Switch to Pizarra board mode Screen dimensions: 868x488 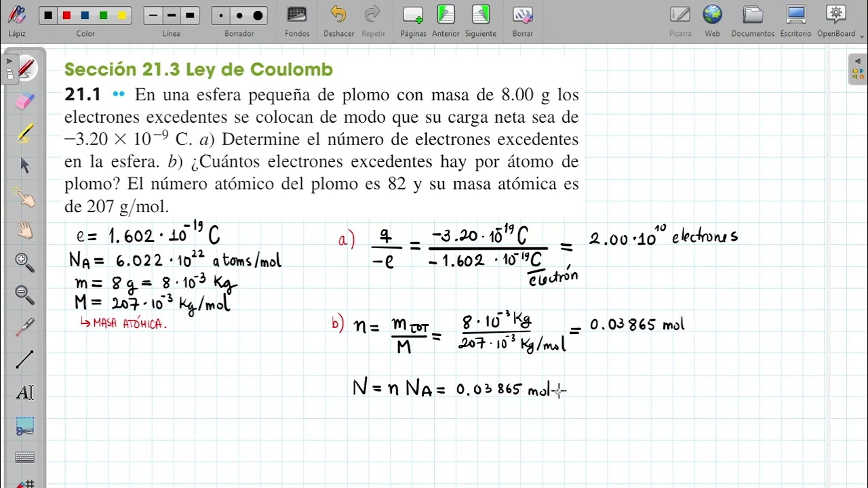(x=680, y=20)
